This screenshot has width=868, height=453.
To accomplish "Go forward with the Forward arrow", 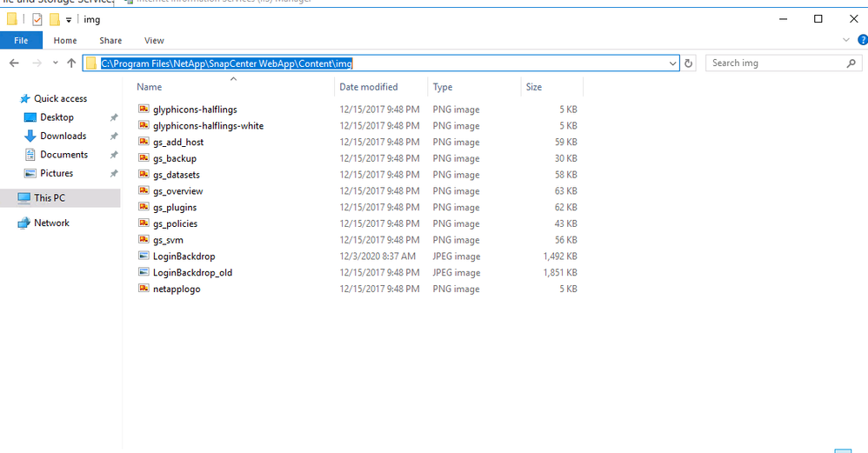I will pyautogui.click(x=37, y=63).
